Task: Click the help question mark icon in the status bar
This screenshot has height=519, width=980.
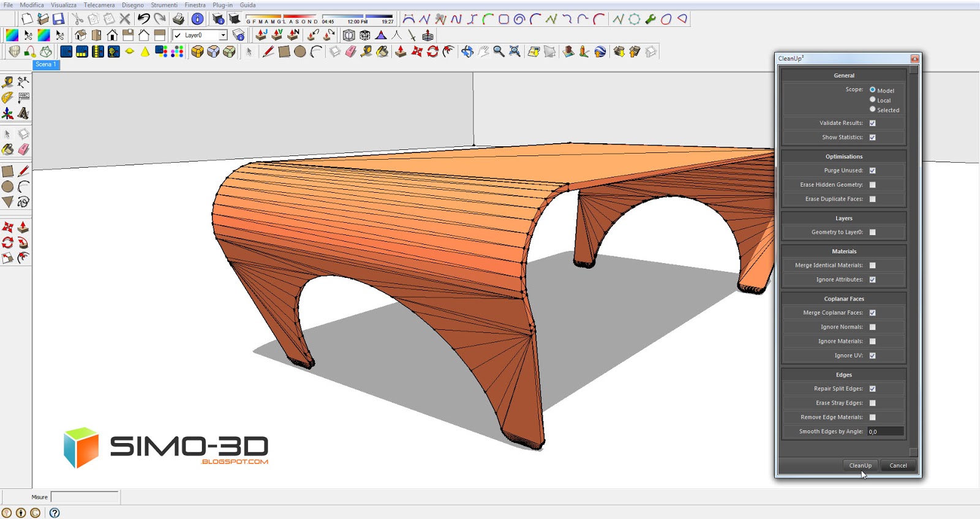Action: click(x=55, y=513)
